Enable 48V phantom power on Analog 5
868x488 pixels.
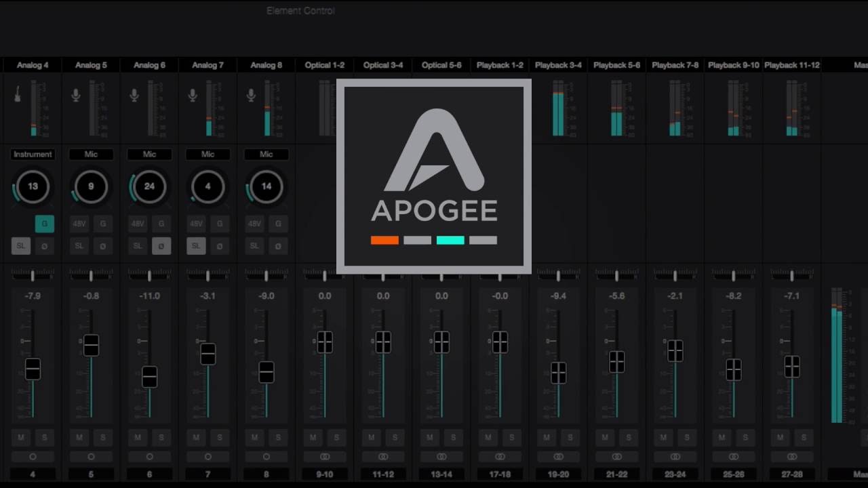[79, 224]
